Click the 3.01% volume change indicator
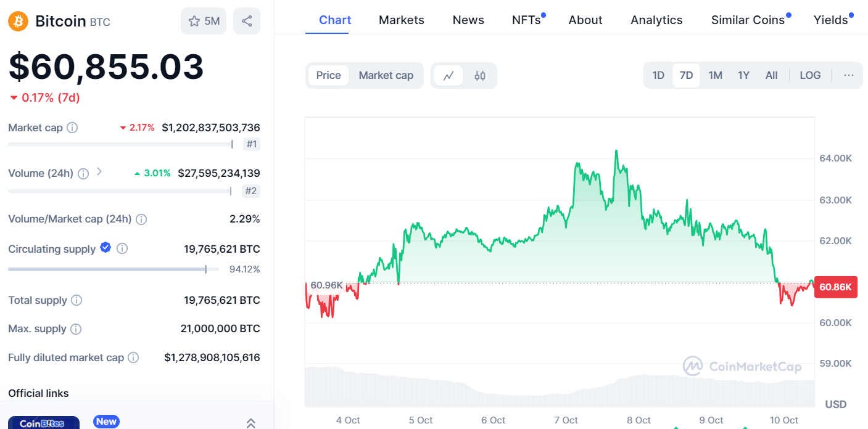This screenshot has width=868, height=429. 152,173
